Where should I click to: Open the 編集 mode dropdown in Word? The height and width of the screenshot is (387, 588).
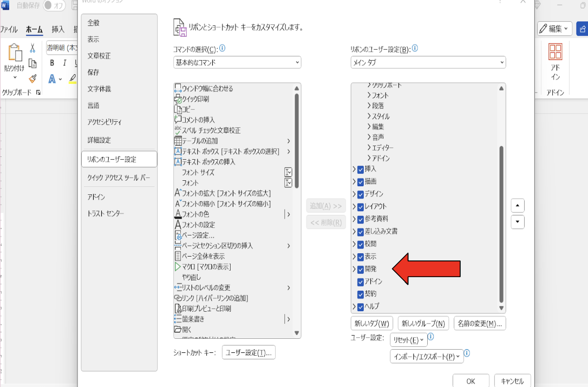pos(554,29)
